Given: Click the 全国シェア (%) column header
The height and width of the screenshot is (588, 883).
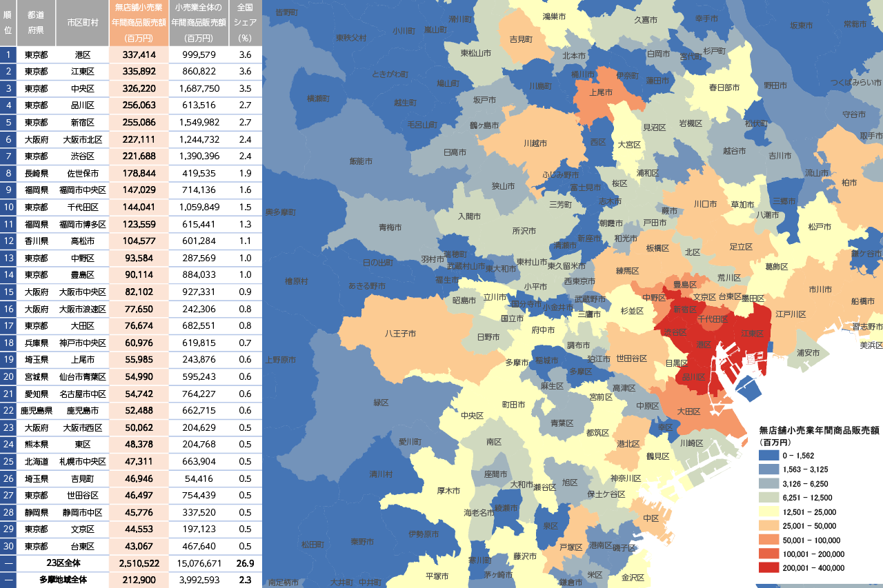Looking at the screenshot, I should pos(245,23).
